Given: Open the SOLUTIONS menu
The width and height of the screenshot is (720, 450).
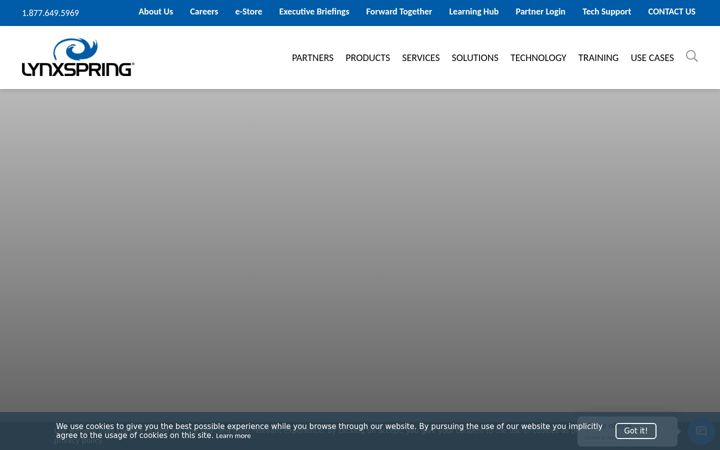Looking at the screenshot, I should (x=475, y=58).
